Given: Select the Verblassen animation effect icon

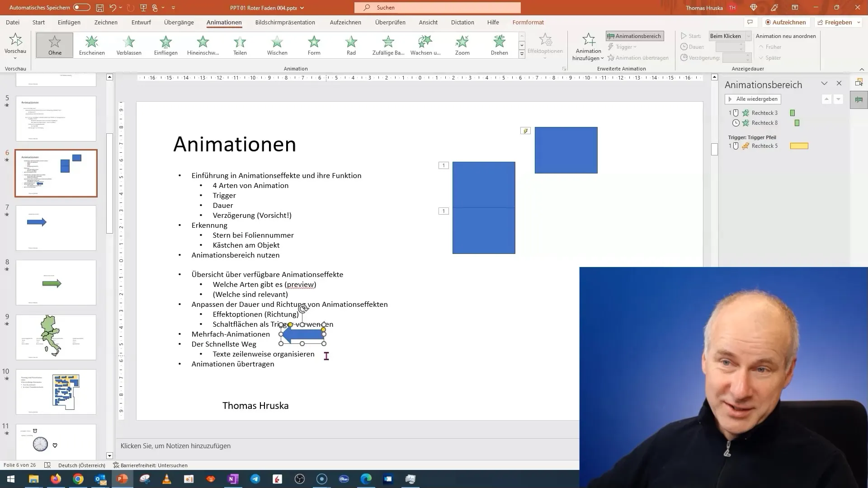Looking at the screenshot, I should tap(129, 45).
